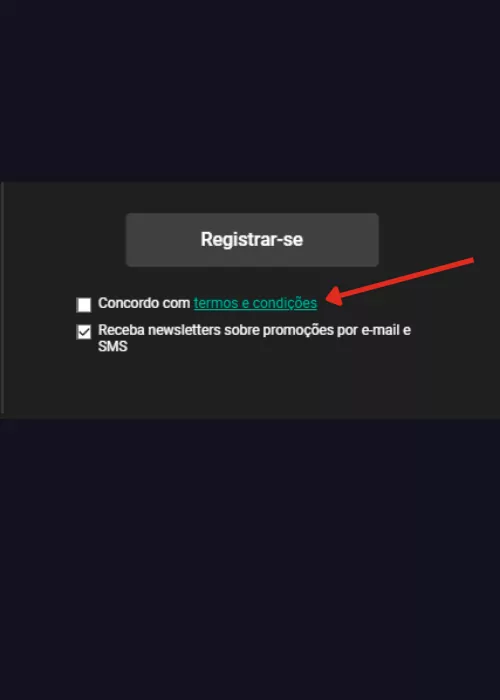Follow the green underlined terms hyperlink
The image size is (500, 700).
255,303
